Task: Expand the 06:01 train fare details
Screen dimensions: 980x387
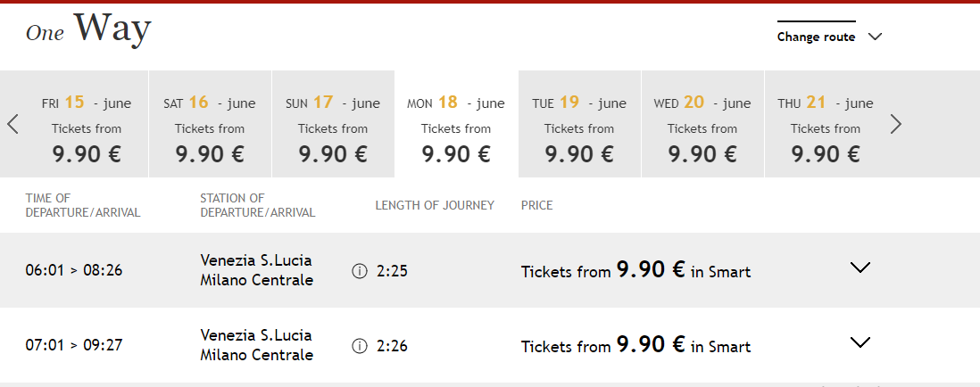Action: (860, 268)
